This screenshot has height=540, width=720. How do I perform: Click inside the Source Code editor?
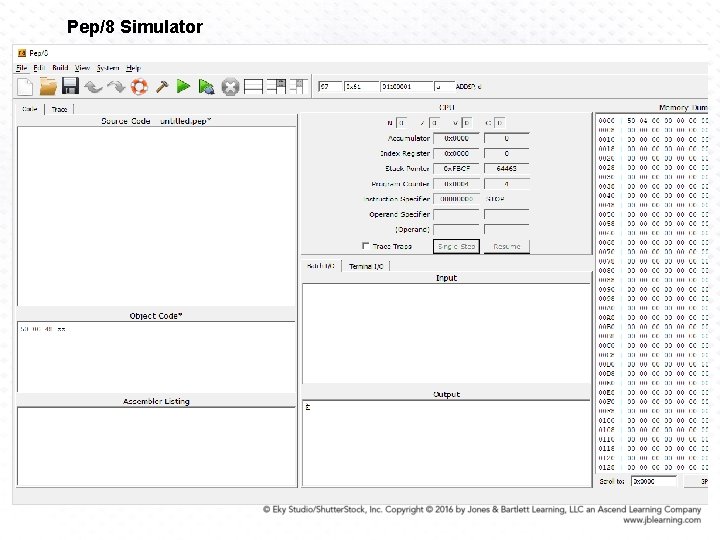(157, 216)
